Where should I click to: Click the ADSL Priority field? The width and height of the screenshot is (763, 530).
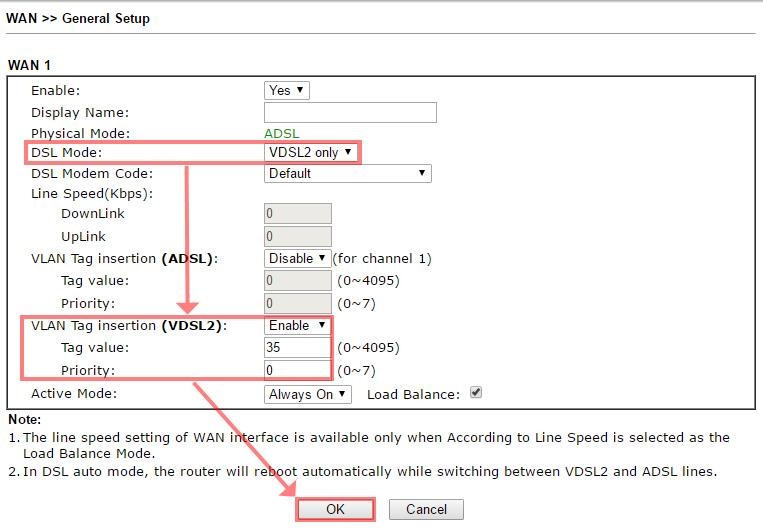297,303
